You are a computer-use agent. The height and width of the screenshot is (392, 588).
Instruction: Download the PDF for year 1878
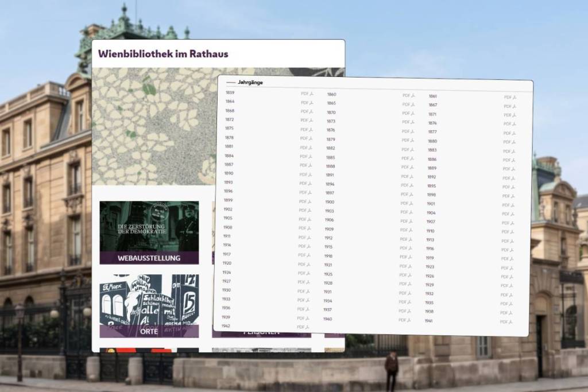tap(307, 138)
